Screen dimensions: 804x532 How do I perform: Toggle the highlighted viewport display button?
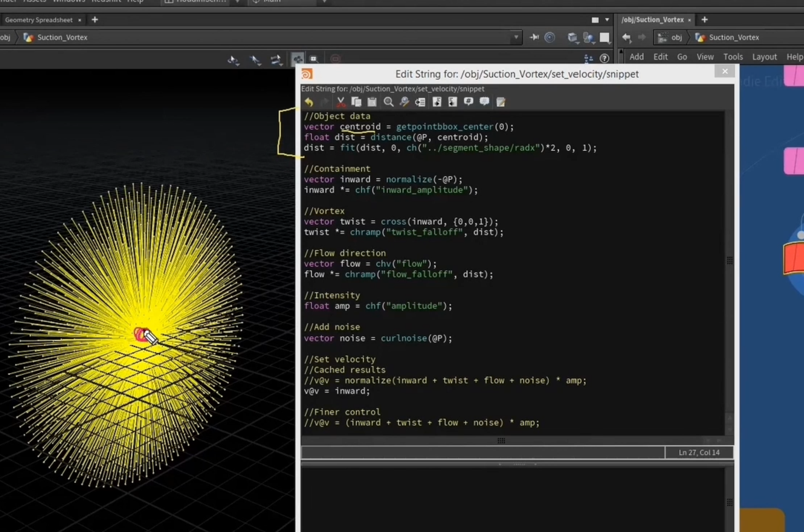click(298, 59)
